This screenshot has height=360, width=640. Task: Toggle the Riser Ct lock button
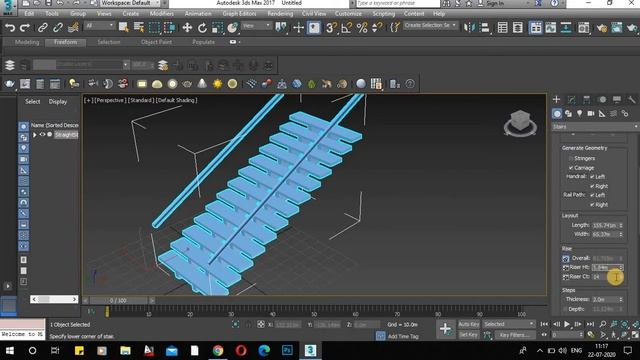click(566, 277)
